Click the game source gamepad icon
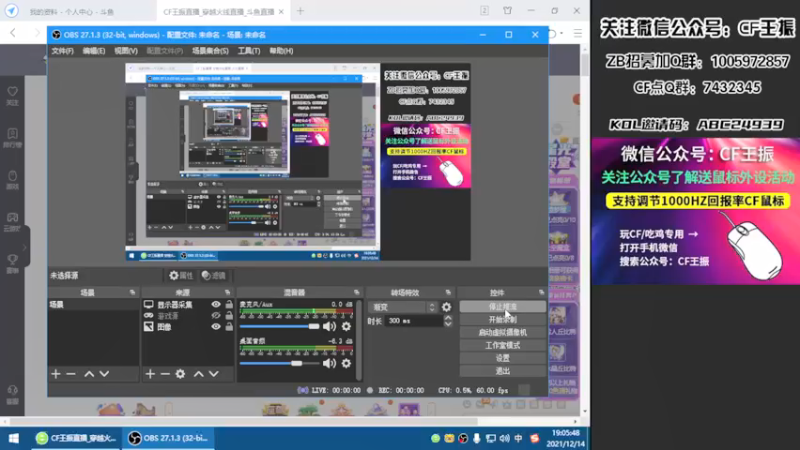This screenshot has width=800, height=450. click(x=148, y=316)
